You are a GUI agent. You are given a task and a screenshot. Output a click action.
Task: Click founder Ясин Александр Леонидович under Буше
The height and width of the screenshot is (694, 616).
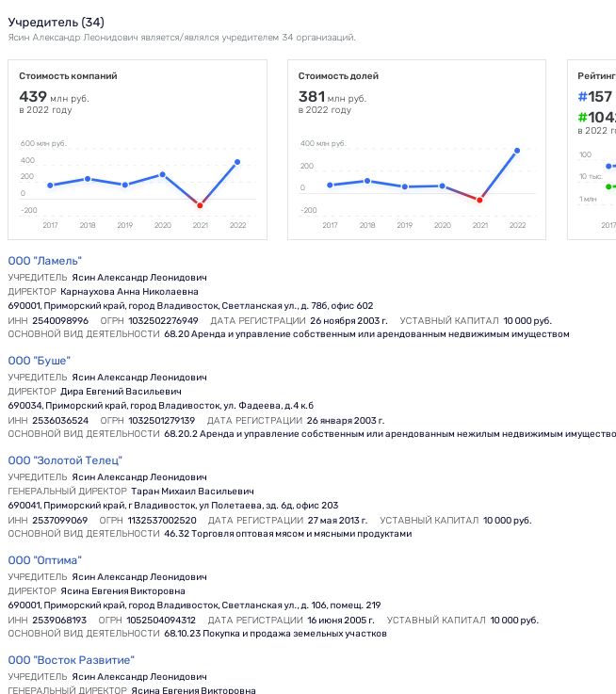coord(139,378)
